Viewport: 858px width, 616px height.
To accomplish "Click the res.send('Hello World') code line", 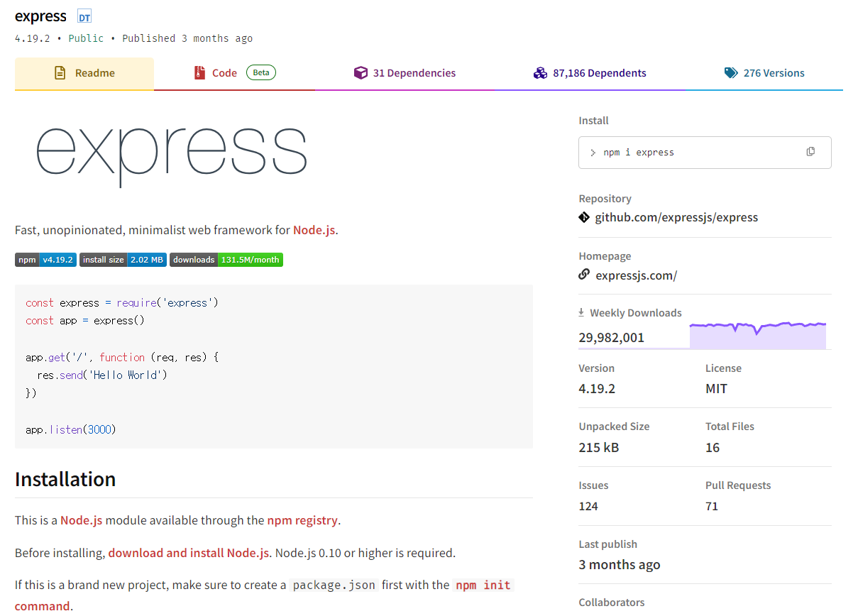I will coord(102,375).
